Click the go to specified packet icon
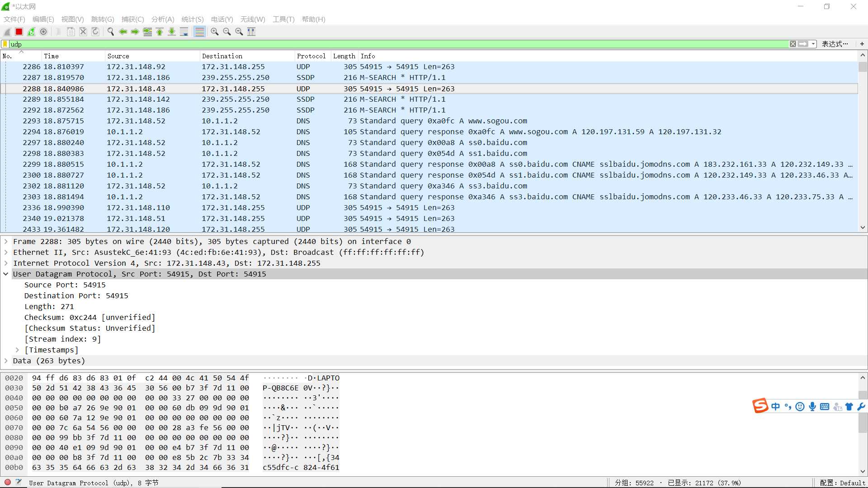This screenshot has height=488, width=868. [x=147, y=32]
